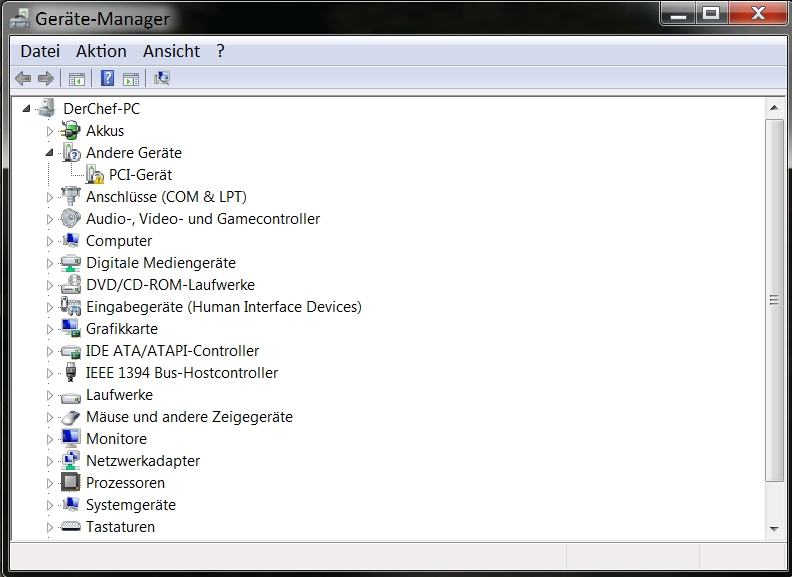
Task: Click the scan for hardware changes icon
Action: point(162,78)
